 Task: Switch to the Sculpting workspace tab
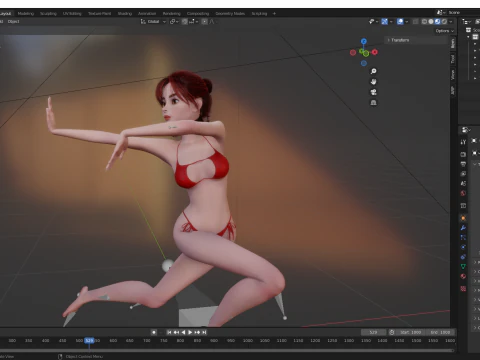click(48, 14)
